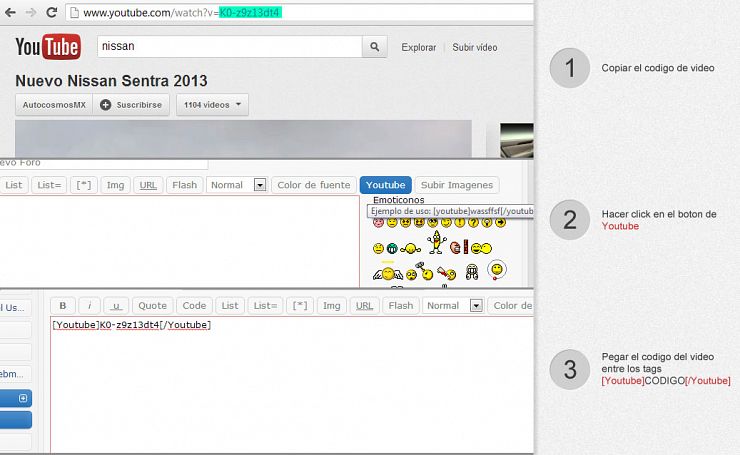Toggle italic formatting with the i button
This screenshot has height=455, width=740.
[89, 306]
